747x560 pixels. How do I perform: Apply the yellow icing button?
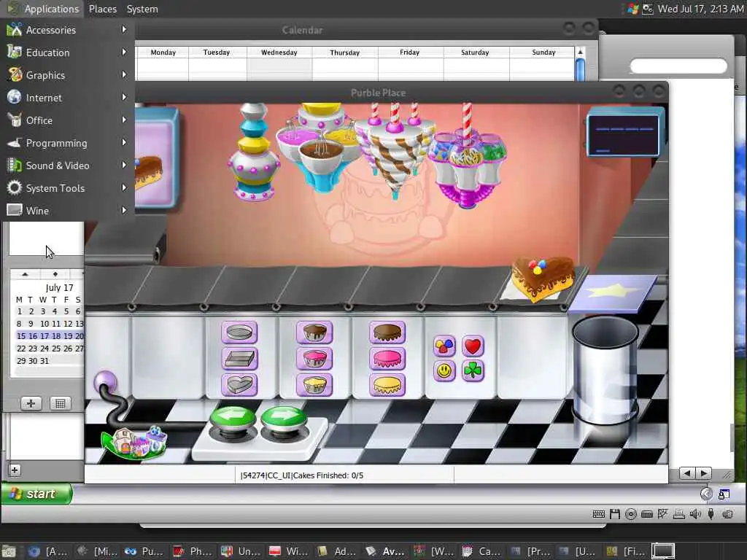(x=387, y=384)
